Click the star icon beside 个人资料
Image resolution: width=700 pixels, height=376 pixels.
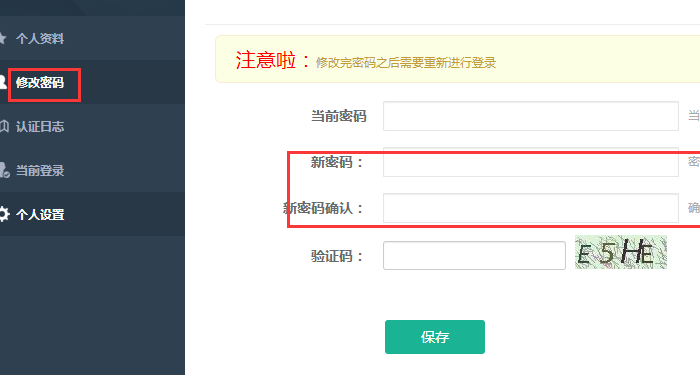pyautogui.click(x=2, y=38)
